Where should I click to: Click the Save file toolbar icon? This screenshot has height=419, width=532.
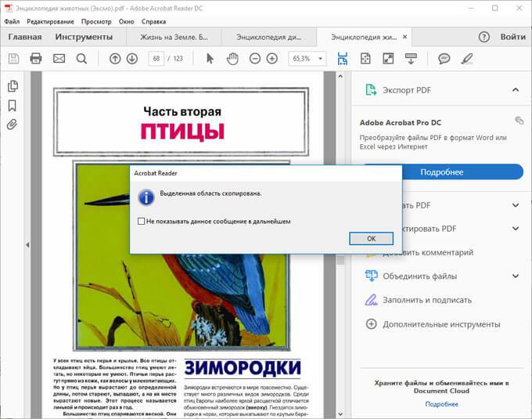tap(13, 59)
